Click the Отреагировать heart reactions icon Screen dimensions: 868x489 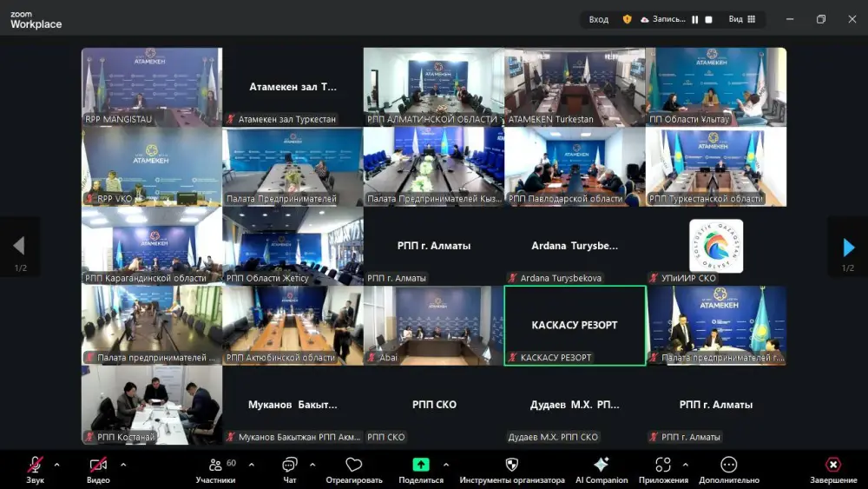[x=353, y=466]
